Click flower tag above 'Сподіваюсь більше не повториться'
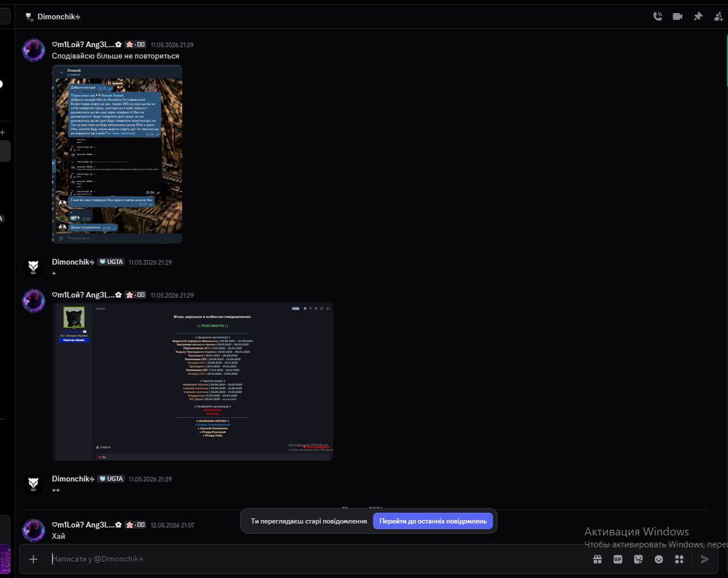 click(x=135, y=44)
